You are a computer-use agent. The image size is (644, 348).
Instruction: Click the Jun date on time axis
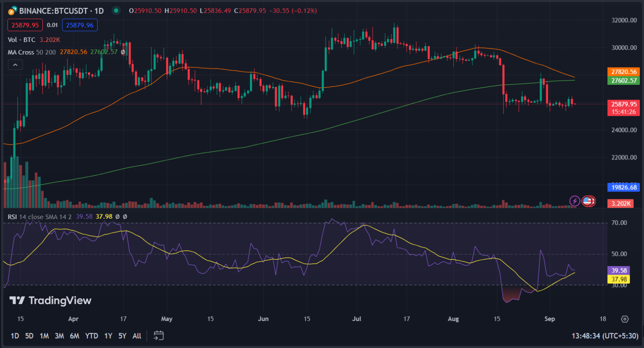(x=263, y=319)
